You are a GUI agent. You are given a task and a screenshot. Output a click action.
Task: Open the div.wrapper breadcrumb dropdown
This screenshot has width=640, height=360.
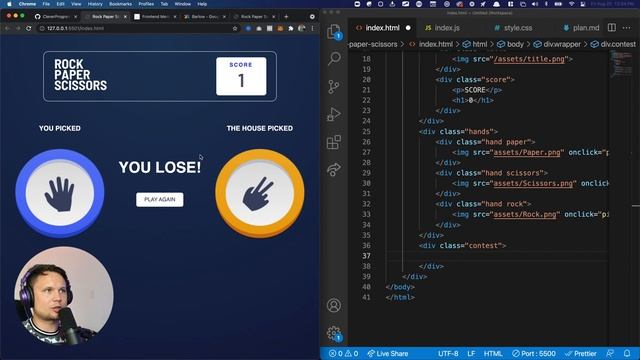pyautogui.click(x=557, y=44)
